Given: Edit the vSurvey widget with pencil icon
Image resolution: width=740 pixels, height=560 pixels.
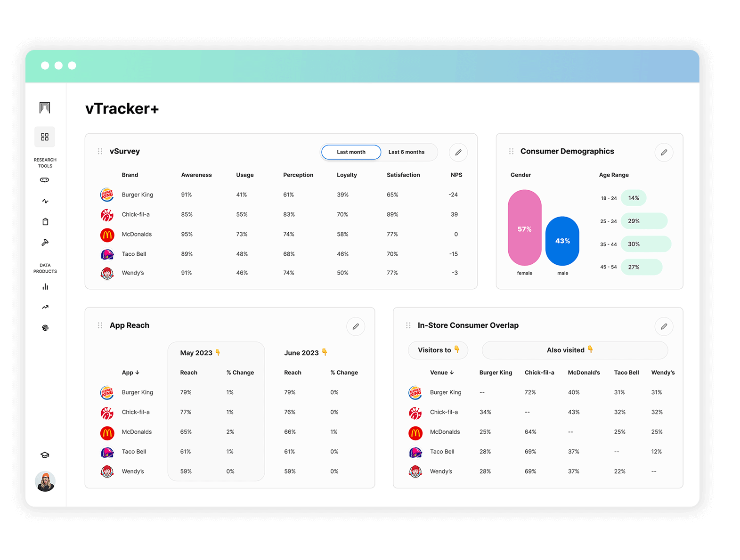Looking at the screenshot, I should [458, 152].
